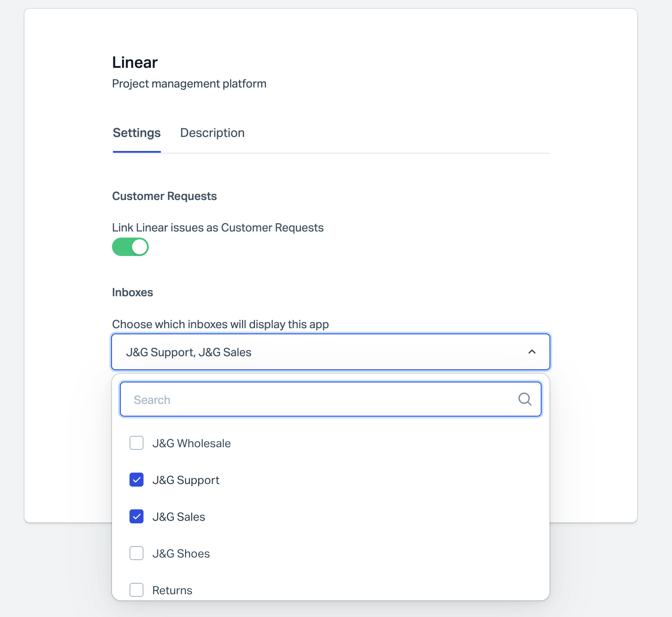Select the J&G Shoes option label
Viewport: 672px width, 617px height.
[x=181, y=554]
